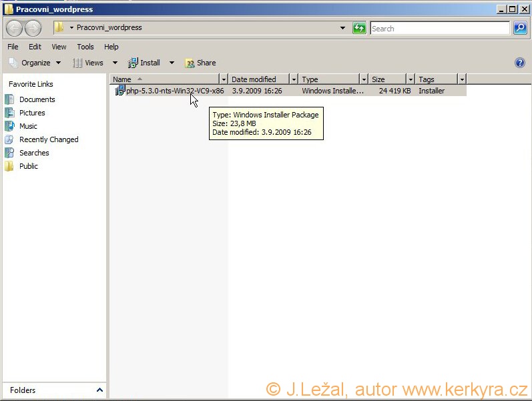This screenshot has height=401, width=532.
Task: Open the Help question mark icon
Action: pos(520,63)
